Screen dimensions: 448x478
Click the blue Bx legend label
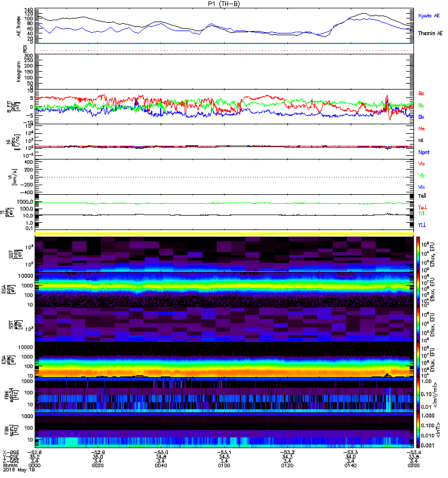(x=421, y=117)
